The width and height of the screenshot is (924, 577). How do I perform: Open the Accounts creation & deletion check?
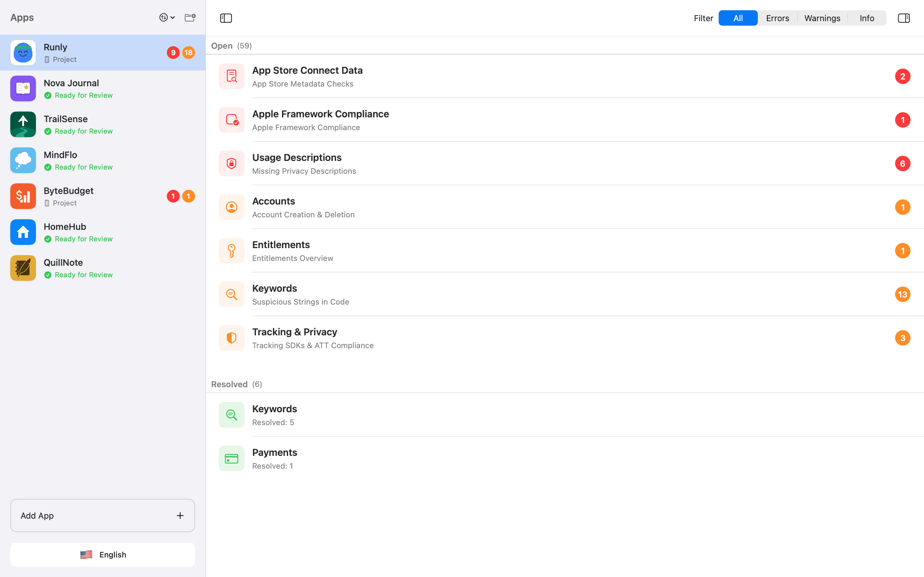(303, 207)
